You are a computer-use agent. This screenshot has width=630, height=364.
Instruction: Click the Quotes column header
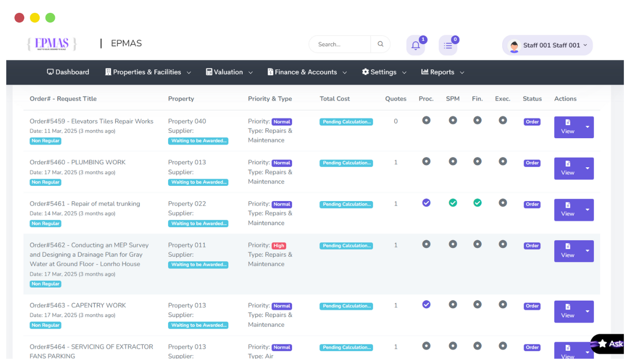pyautogui.click(x=396, y=99)
